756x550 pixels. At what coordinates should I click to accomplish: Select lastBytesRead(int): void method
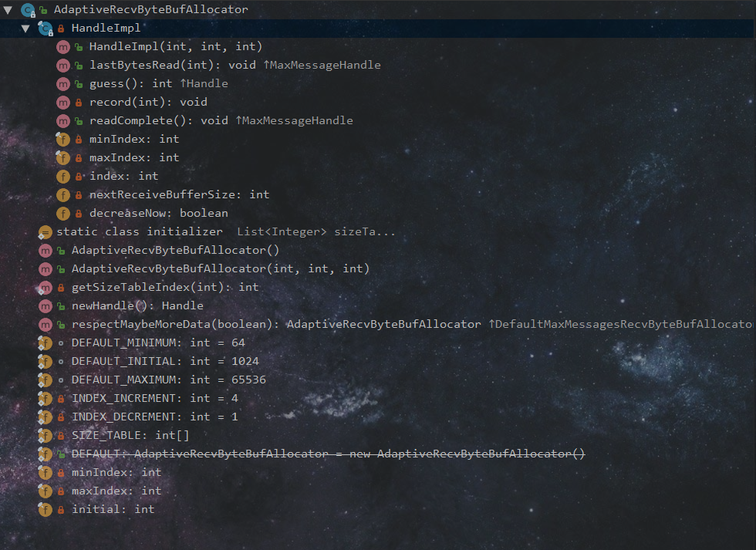235,65
